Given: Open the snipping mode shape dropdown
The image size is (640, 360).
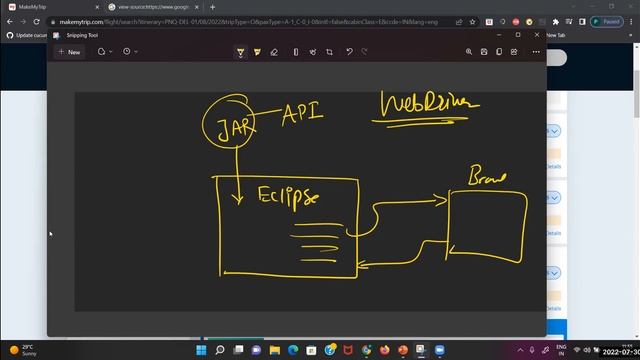Looking at the screenshot, I should (104, 52).
